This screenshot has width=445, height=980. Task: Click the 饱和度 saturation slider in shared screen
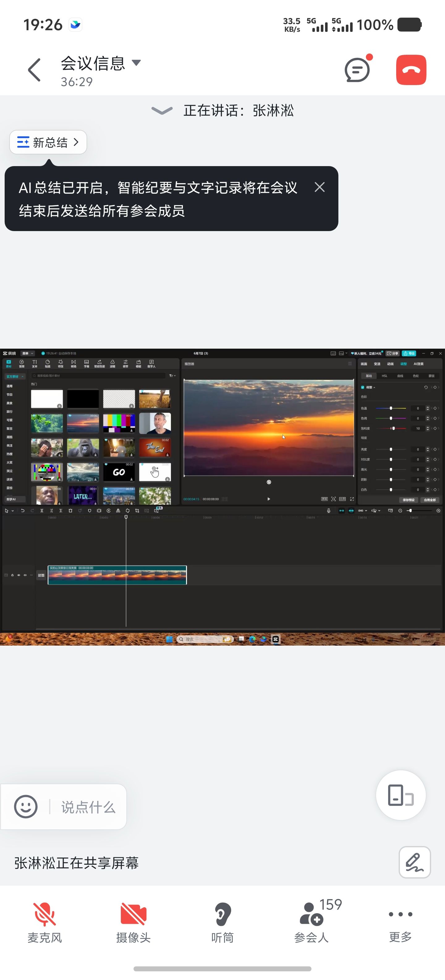click(392, 428)
